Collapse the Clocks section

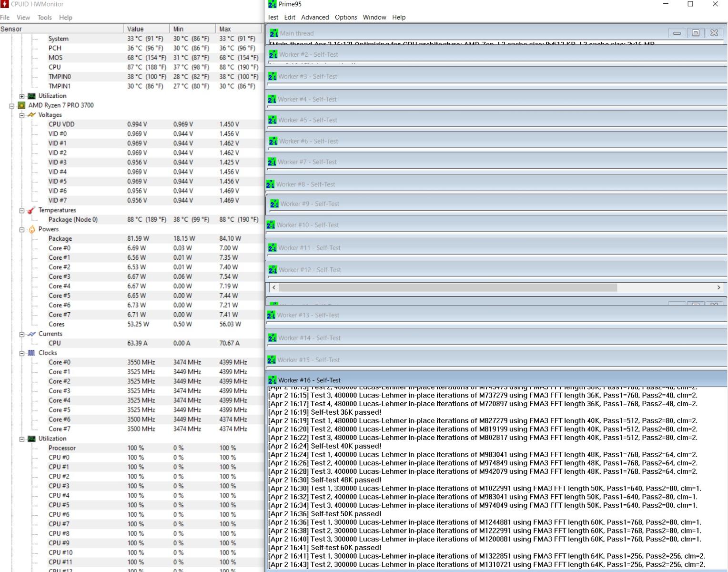point(22,353)
